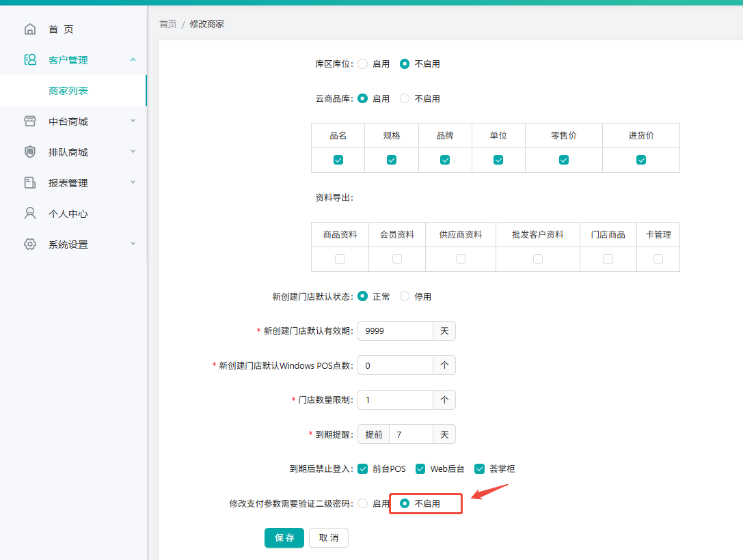Click the 系统设置 gear icon
The height and width of the screenshot is (560, 743).
click(x=30, y=244)
